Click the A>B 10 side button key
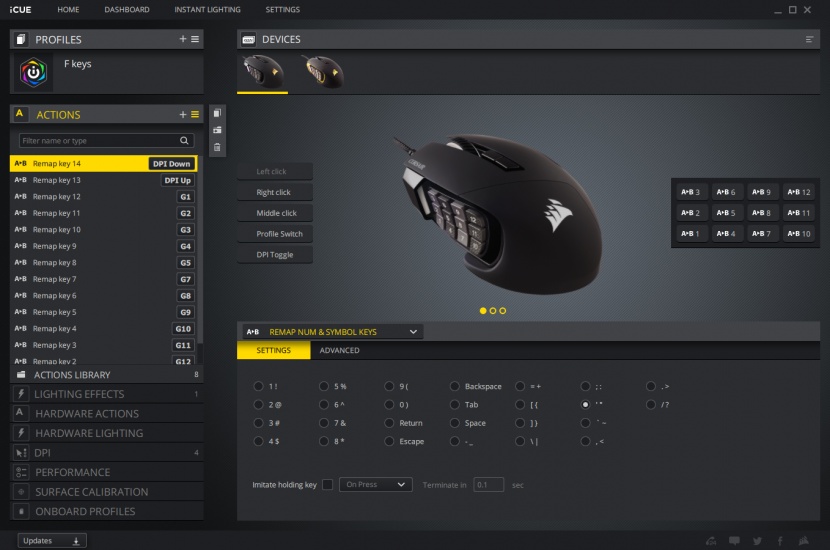The image size is (830, 550). pos(798,233)
